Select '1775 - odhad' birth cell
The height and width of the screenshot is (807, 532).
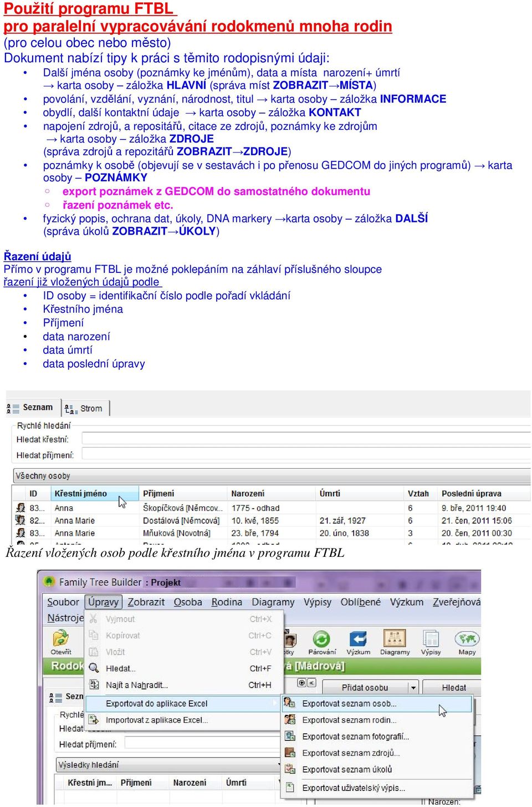click(x=255, y=508)
